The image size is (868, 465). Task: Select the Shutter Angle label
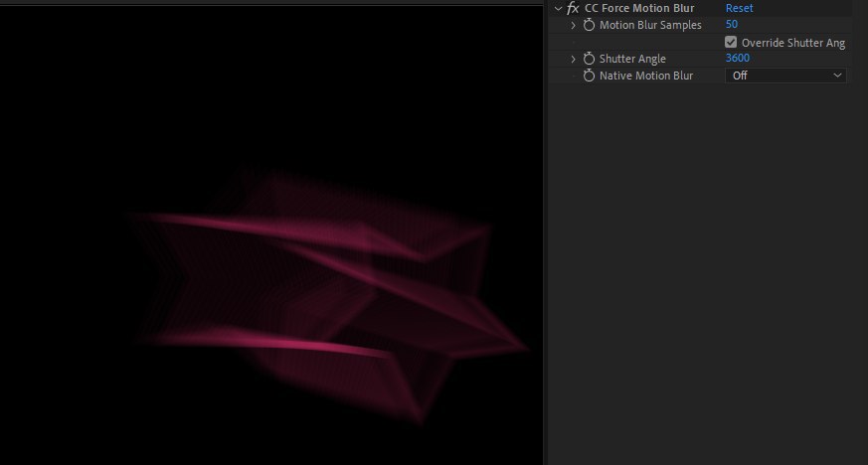pyautogui.click(x=632, y=59)
